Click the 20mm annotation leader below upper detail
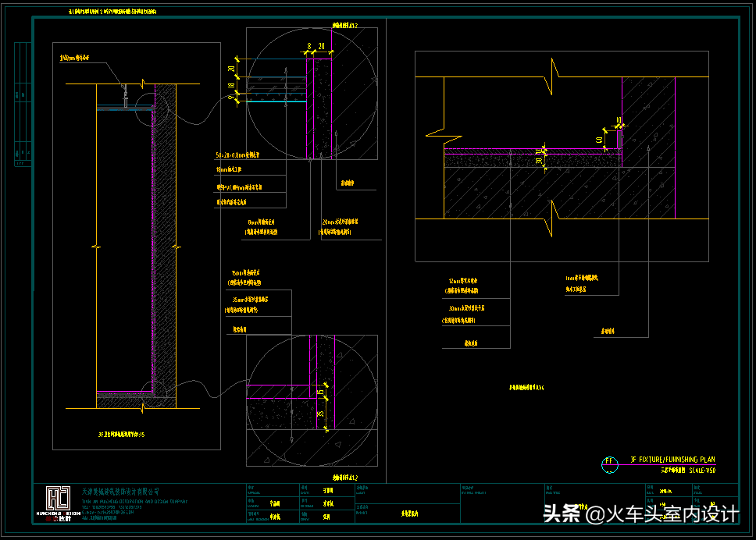 [340, 227]
